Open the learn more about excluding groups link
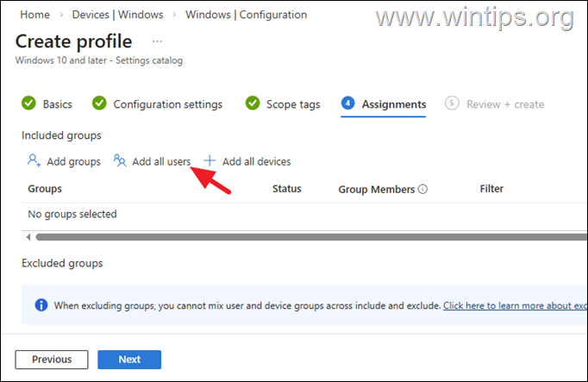The width and height of the screenshot is (588, 382). pyautogui.click(x=516, y=305)
